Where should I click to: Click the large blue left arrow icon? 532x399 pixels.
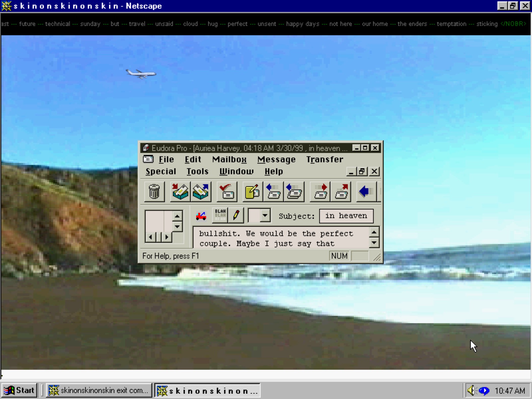tap(366, 192)
